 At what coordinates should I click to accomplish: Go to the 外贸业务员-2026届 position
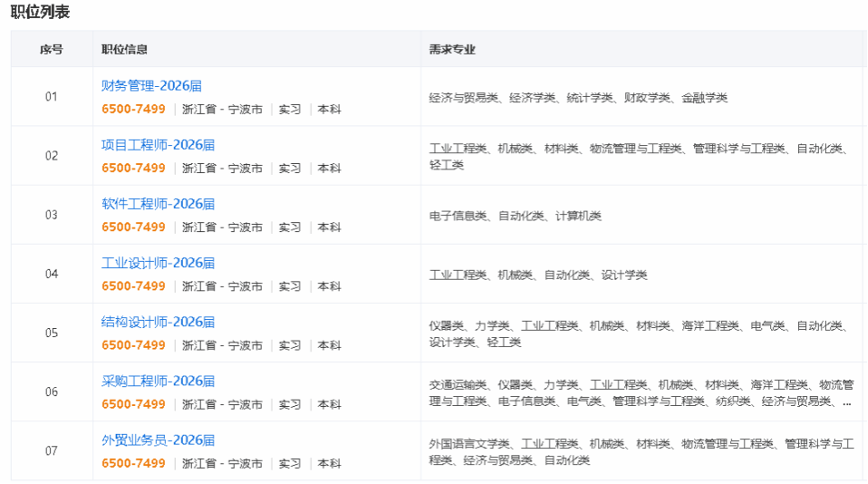(x=158, y=441)
